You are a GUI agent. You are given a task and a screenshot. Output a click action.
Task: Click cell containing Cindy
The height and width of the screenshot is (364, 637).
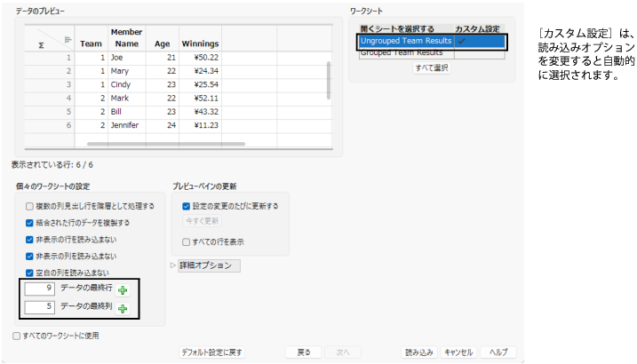pos(127,85)
